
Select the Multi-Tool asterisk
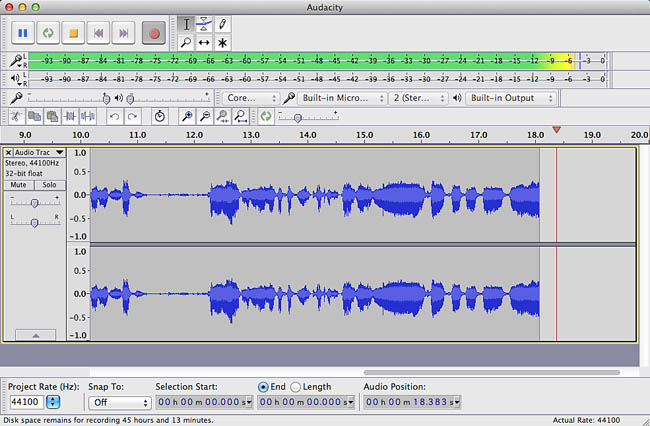coord(222,42)
